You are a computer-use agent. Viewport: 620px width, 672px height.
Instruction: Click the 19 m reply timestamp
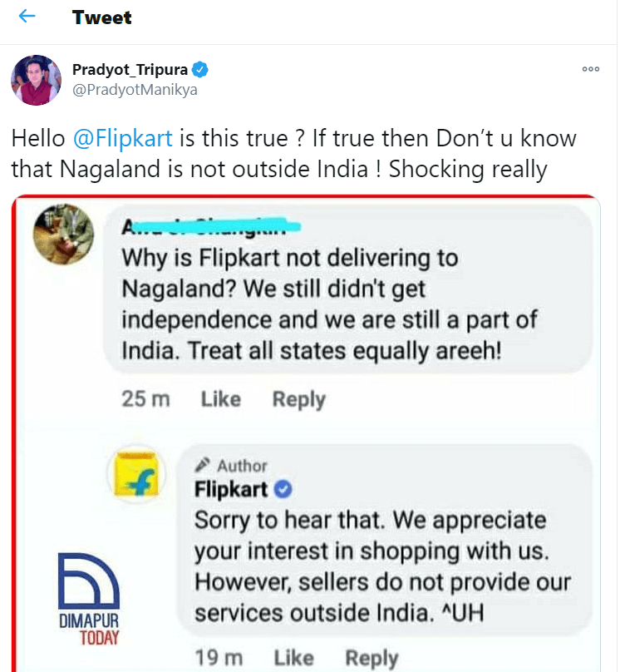(218, 659)
